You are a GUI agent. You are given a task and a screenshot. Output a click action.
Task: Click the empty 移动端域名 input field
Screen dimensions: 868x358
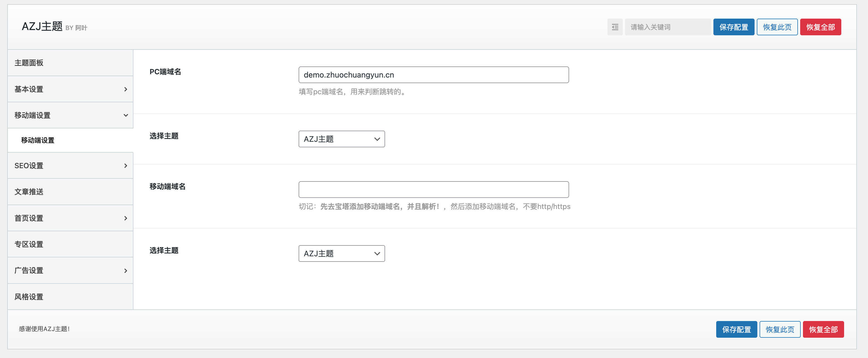433,189
